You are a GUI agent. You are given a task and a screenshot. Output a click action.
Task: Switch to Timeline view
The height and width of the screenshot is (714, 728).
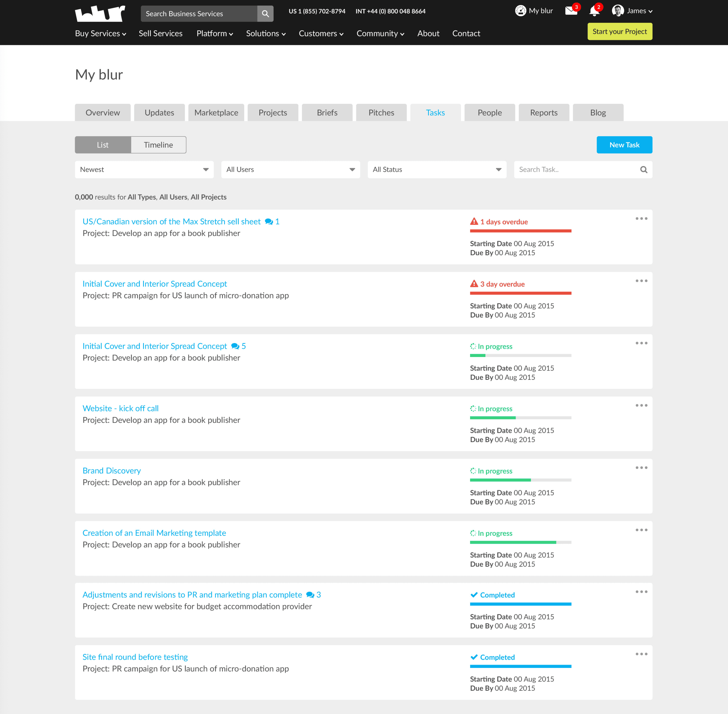coord(158,145)
